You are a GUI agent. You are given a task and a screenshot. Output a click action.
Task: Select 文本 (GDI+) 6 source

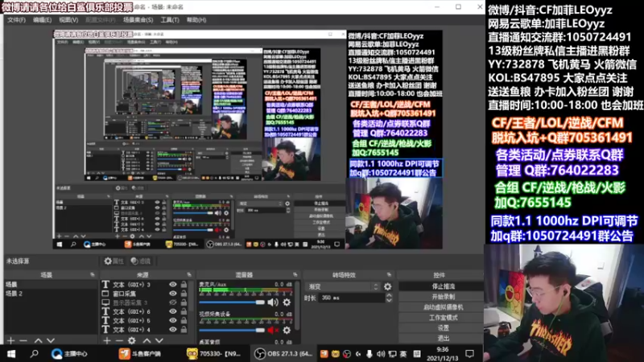tap(132, 311)
